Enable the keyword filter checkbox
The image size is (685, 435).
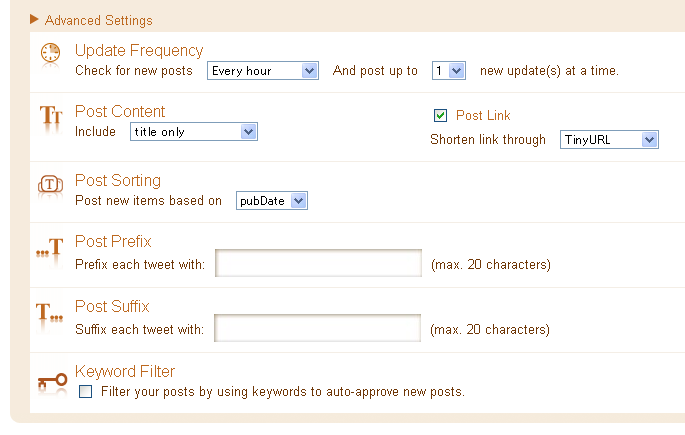pyautogui.click(x=85, y=391)
